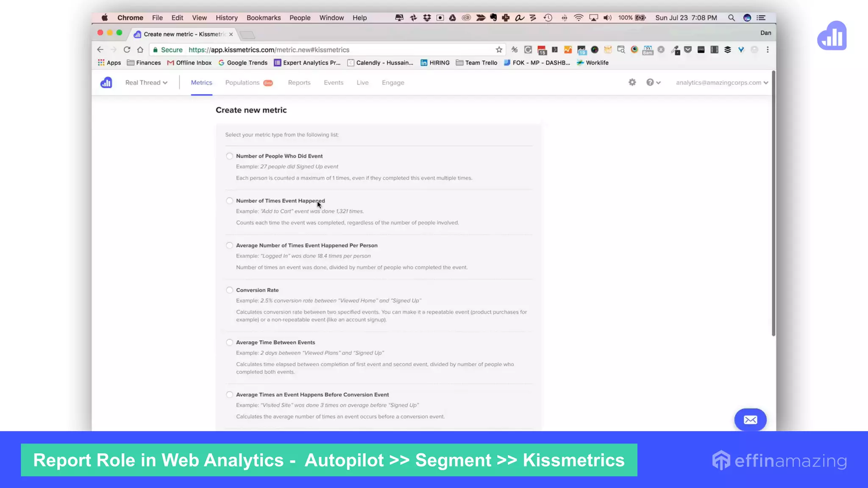Click the page vertical scrollbar
This screenshot has width=868, height=488.
(x=773, y=204)
